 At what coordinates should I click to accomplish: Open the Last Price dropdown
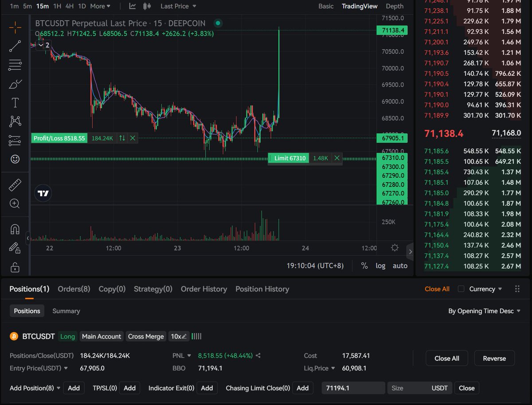click(x=178, y=6)
